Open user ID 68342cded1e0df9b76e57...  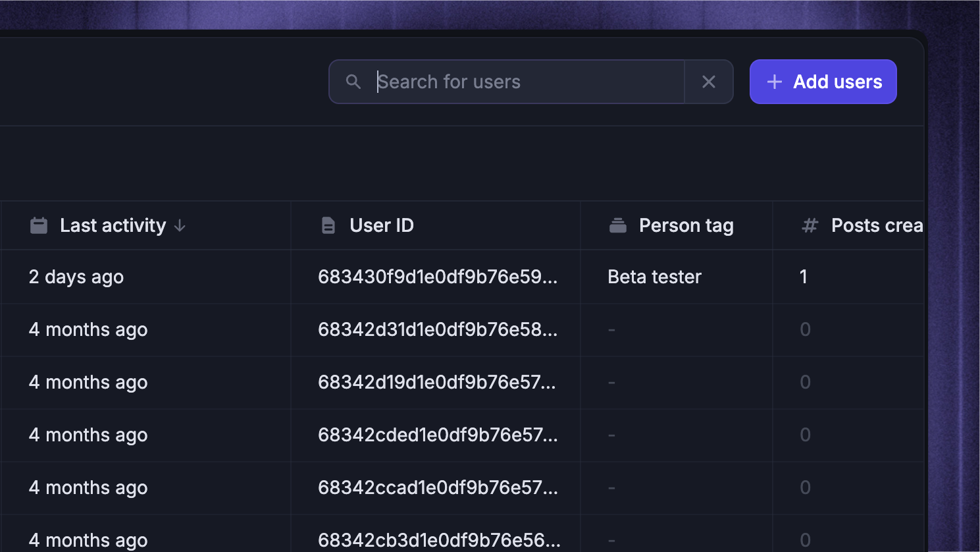pyautogui.click(x=438, y=435)
